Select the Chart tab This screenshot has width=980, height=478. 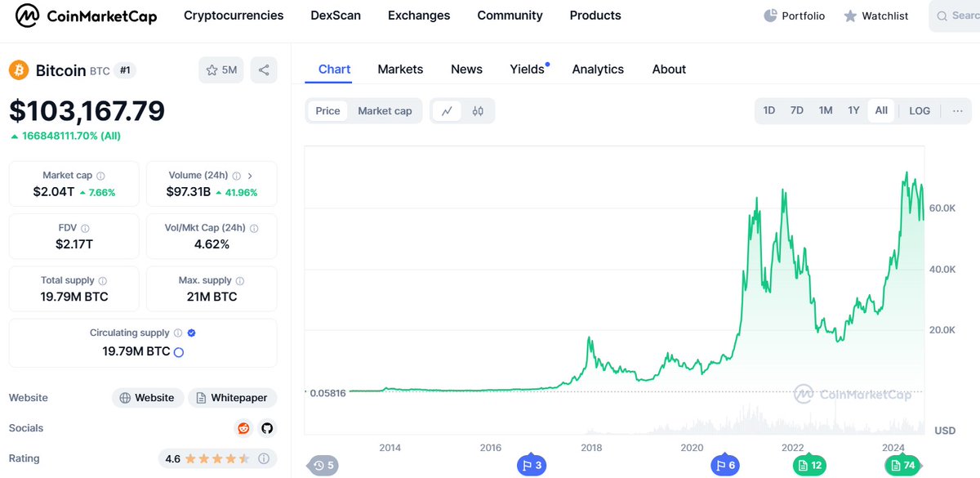[x=334, y=69]
